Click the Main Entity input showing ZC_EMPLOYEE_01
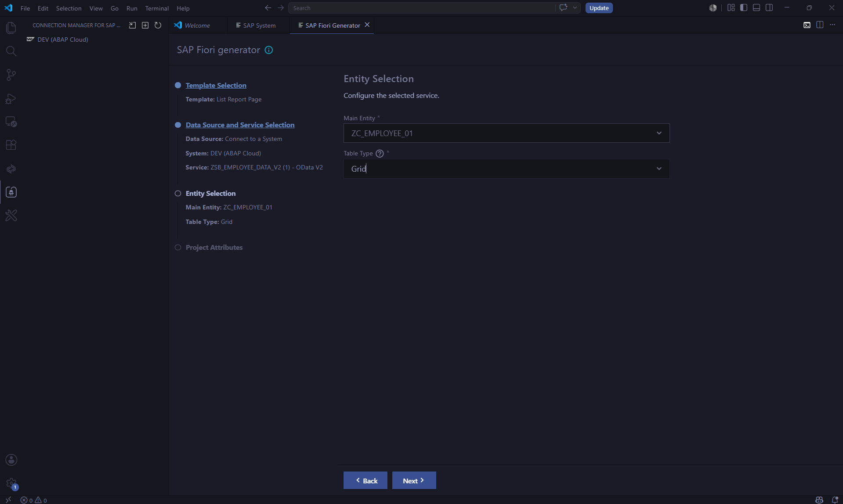Screen dimensions: 843x504 [506, 133]
